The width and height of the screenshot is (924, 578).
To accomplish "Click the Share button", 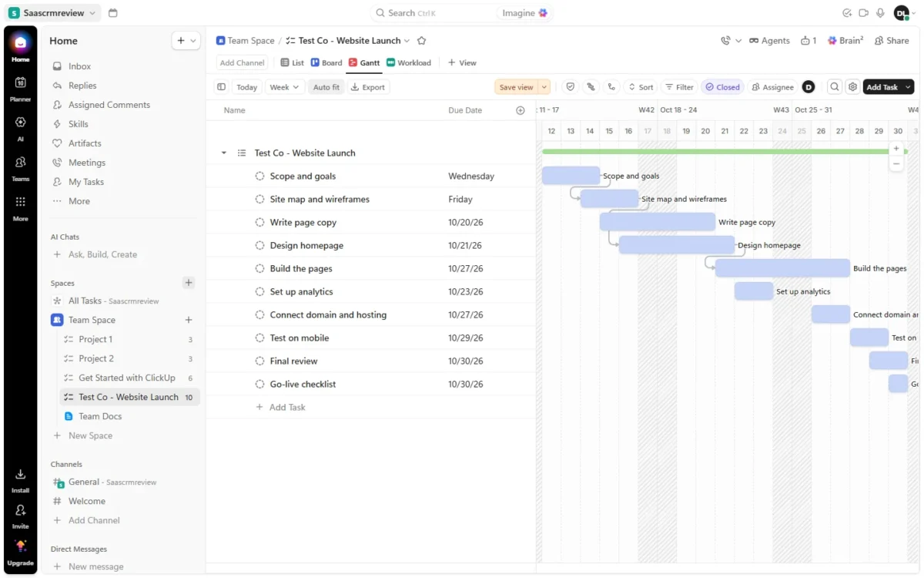I will click(x=892, y=41).
